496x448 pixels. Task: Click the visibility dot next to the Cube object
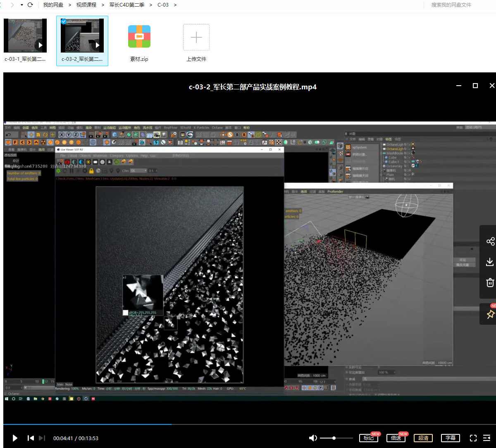(405, 157)
